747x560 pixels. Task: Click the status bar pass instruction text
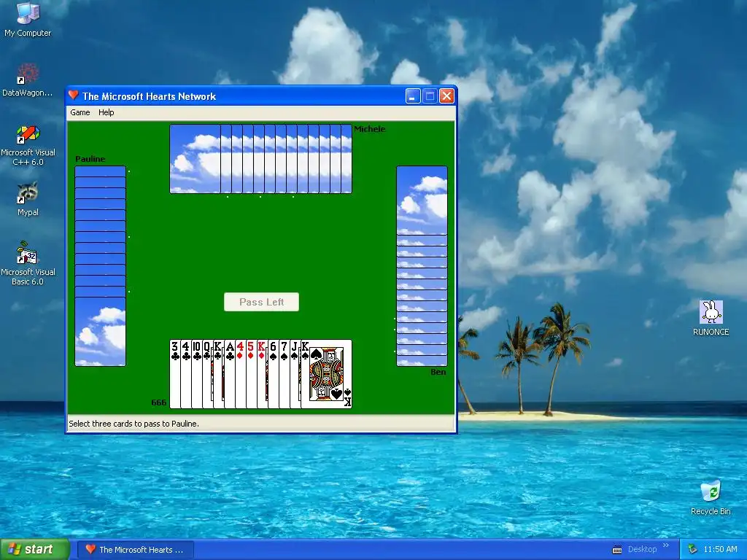pyautogui.click(x=134, y=424)
